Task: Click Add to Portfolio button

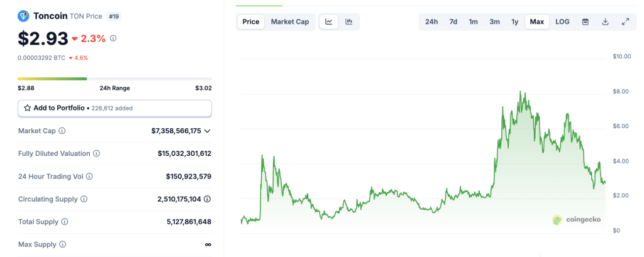Action: (x=114, y=108)
